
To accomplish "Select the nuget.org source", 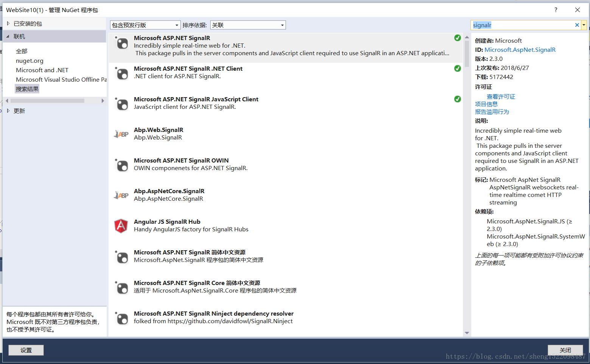I will click(x=29, y=60).
